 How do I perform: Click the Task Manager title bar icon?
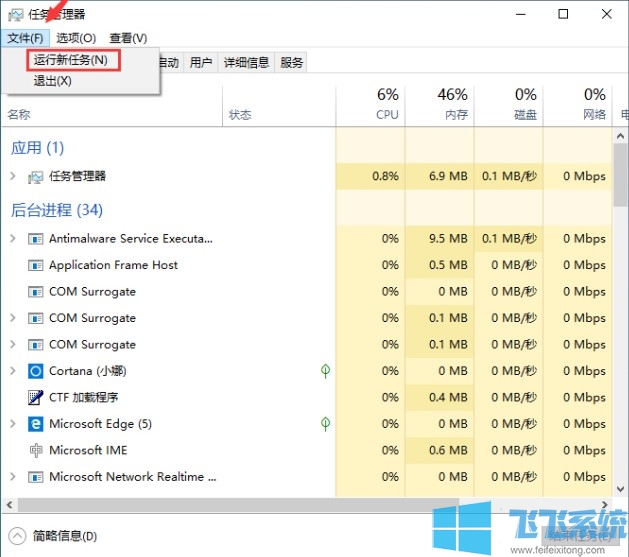(x=15, y=15)
